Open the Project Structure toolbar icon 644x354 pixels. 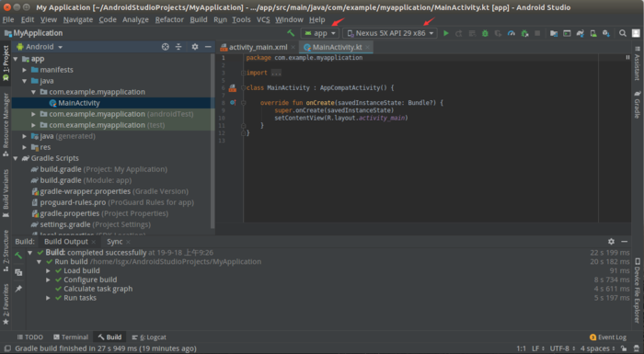554,33
